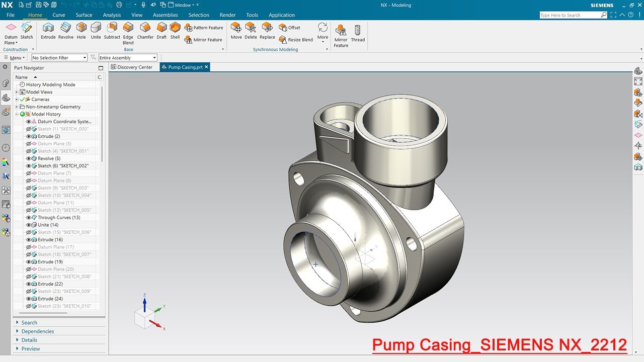The width and height of the screenshot is (644, 362).
Task: Open the Menu button
Action: point(14,58)
